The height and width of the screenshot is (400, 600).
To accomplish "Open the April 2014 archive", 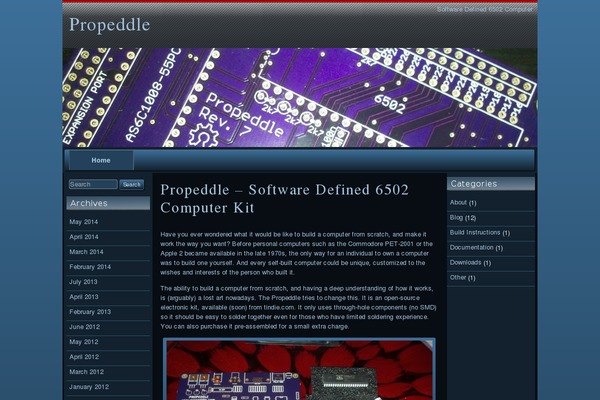I will (x=84, y=237).
